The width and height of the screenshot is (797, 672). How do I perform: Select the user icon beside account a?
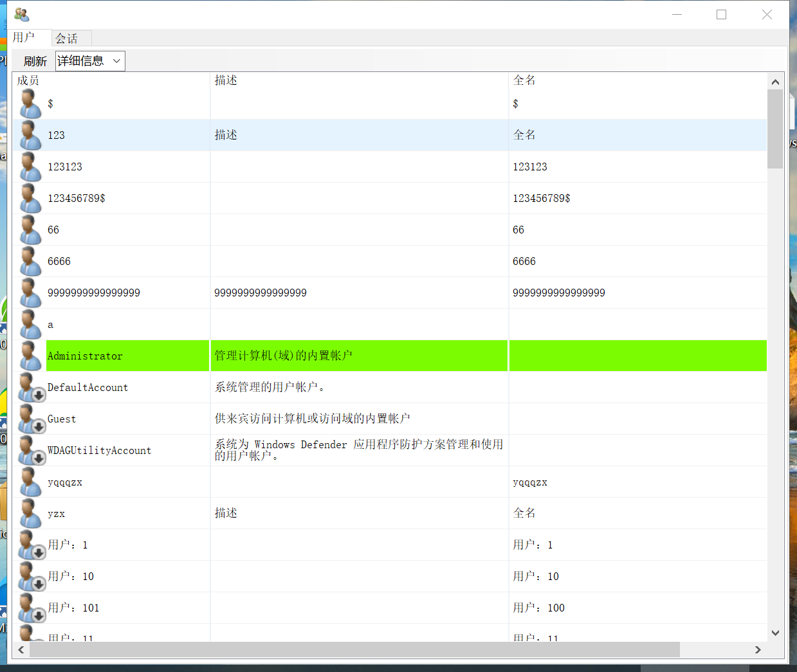point(30,324)
